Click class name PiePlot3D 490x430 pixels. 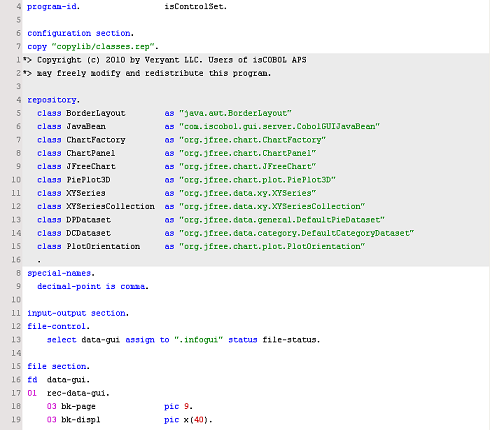[88, 180]
